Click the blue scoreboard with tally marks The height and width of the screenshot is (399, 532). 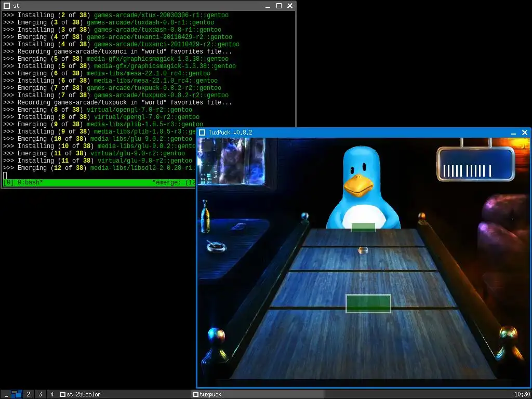(x=475, y=164)
